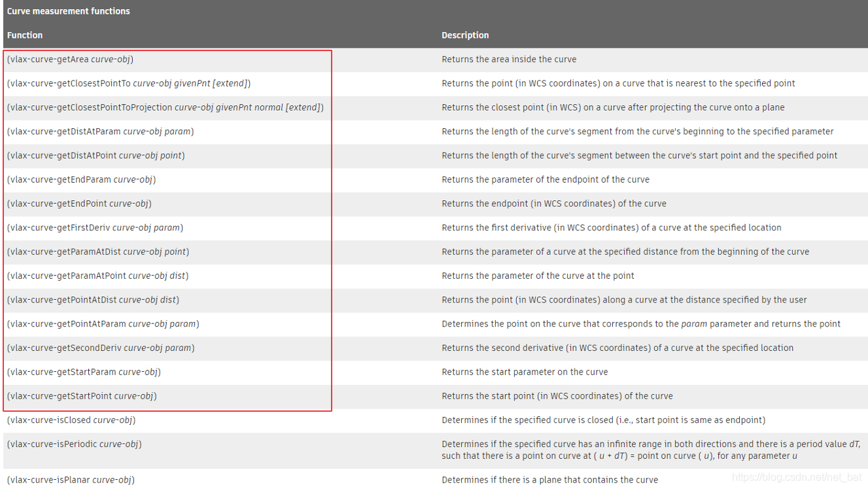Click description 'from the curve's beginning to the specified parameter'
The width and height of the screenshot is (868, 489).
[x=638, y=132]
